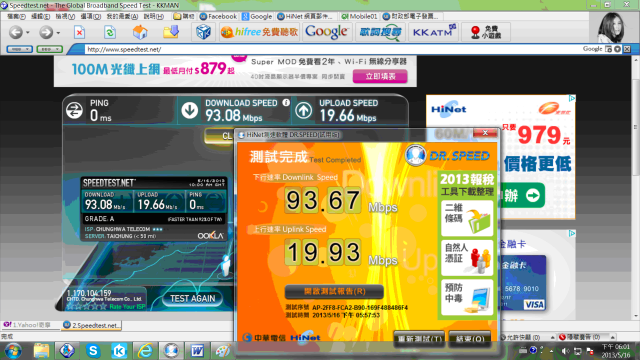Open File Explorer from the taskbar
This screenshot has width=640, height=360.
41,351
